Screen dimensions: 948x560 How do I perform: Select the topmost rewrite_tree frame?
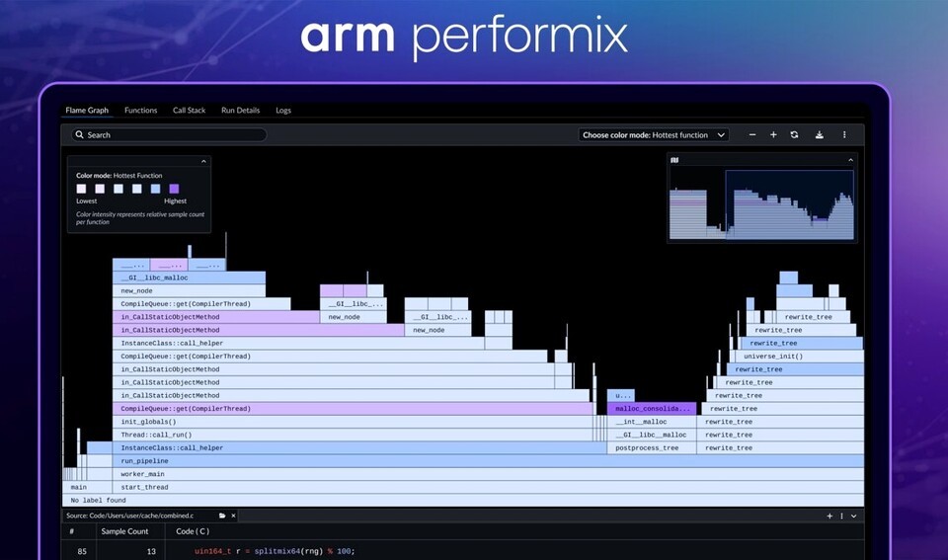coord(813,317)
